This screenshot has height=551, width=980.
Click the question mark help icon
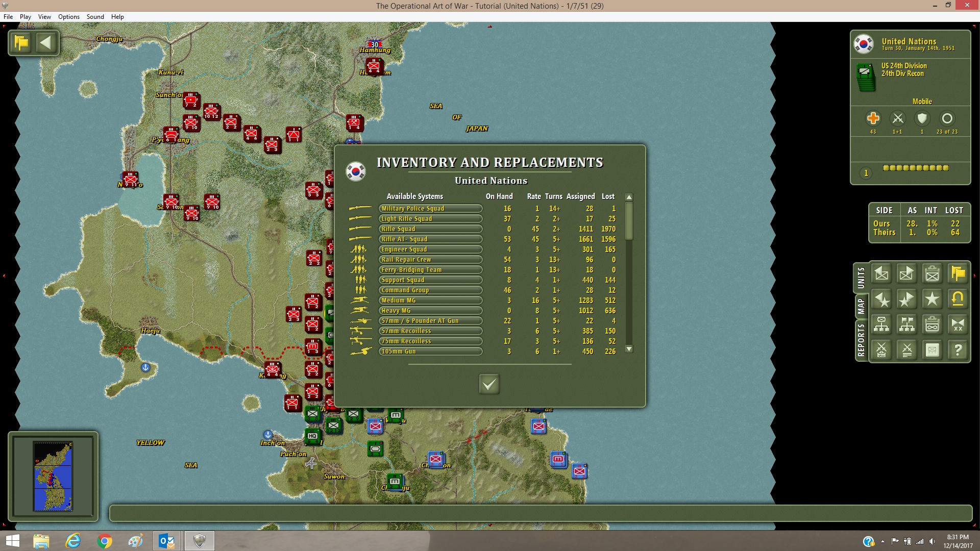(x=958, y=350)
